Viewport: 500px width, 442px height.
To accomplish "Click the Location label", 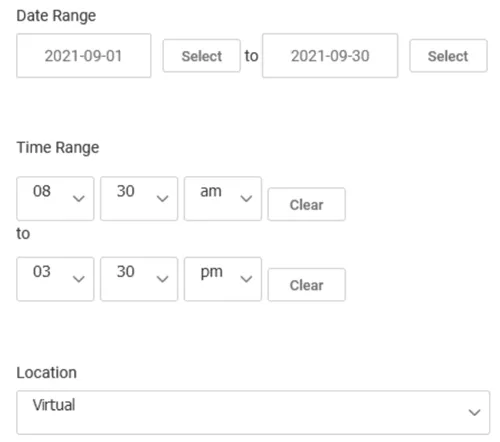I will pyautogui.click(x=47, y=372).
